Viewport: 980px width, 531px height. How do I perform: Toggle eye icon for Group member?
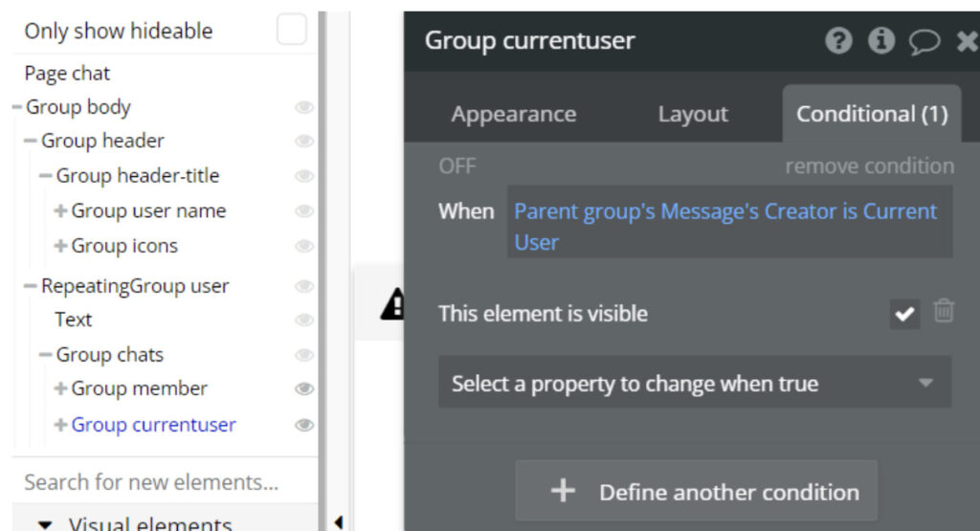(304, 388)
